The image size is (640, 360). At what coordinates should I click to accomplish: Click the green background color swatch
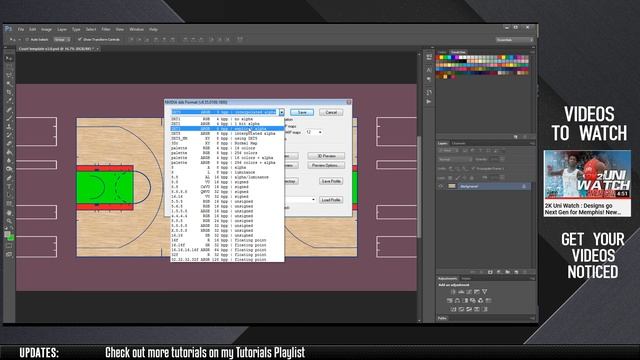[11, 238]
